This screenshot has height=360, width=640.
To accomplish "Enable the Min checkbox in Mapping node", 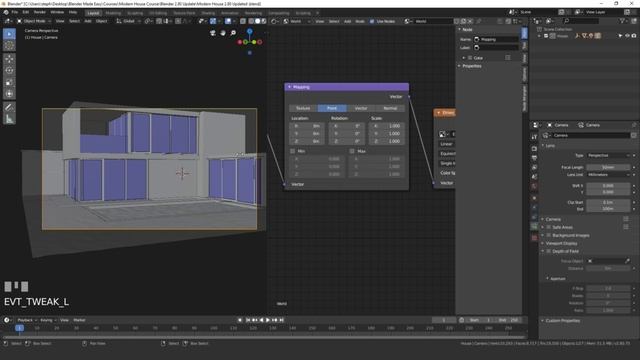I will tap(292, 151).
